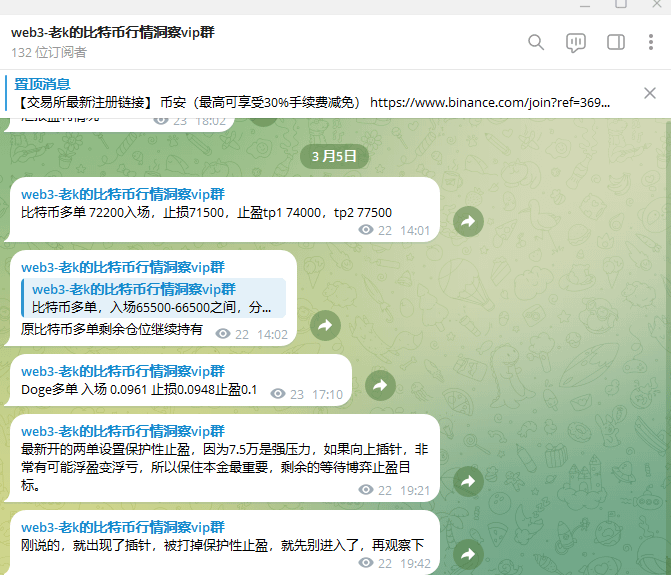The image size is (671, 575).
Task: Close the pinned message banner
Action: pyautogui.click(x=650, y=93)
